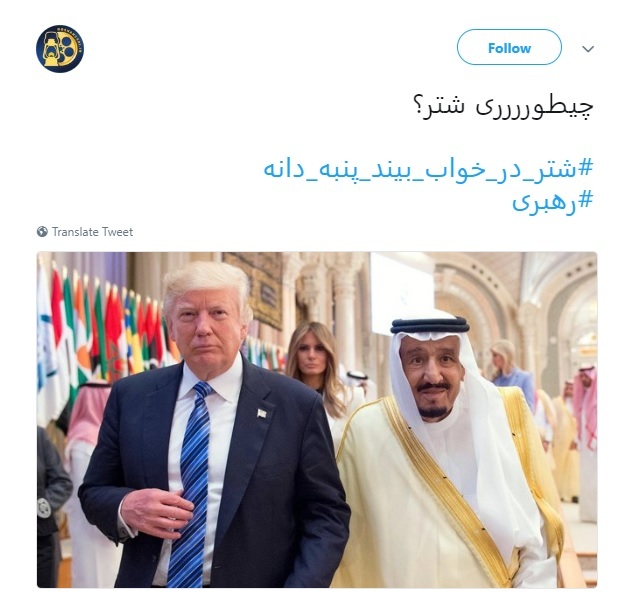Click the Persian tweet text line
The width and height of the screenshot is (633, 599).
click(504, 107)
